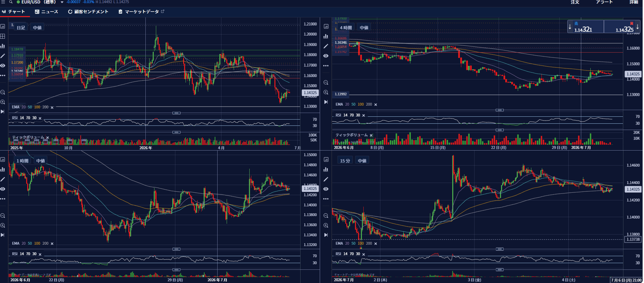Zoom in the 1-hour chart

2,225
